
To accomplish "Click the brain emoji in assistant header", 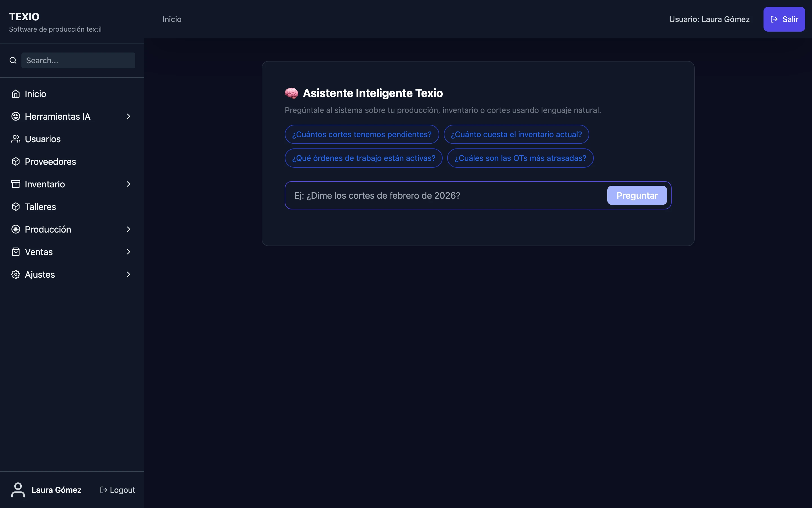I will click(291, 93).
